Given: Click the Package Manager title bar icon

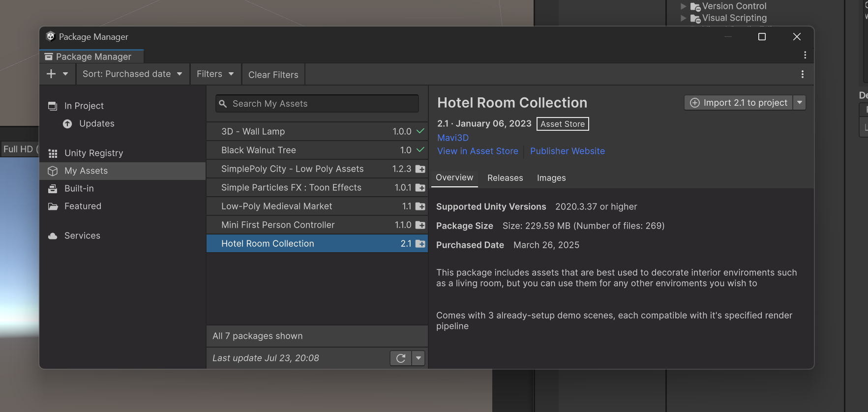Looking at the screenshot, I should click(50, 36).
